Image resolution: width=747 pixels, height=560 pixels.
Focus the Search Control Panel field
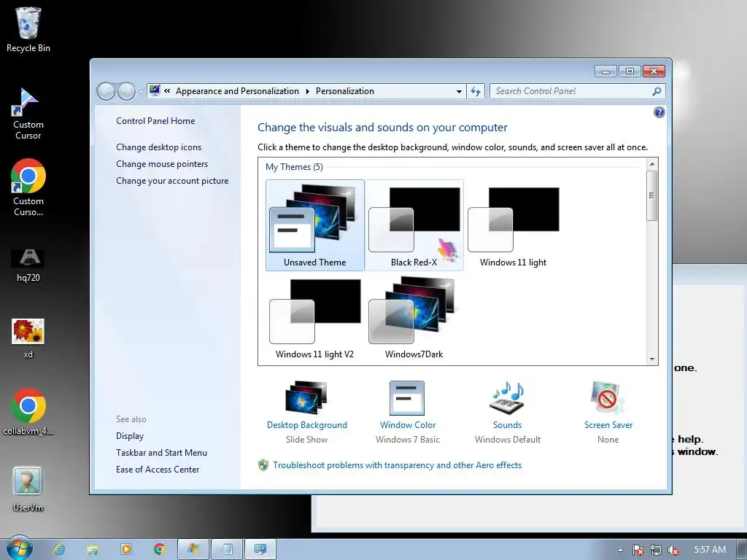tap(572, 91)
